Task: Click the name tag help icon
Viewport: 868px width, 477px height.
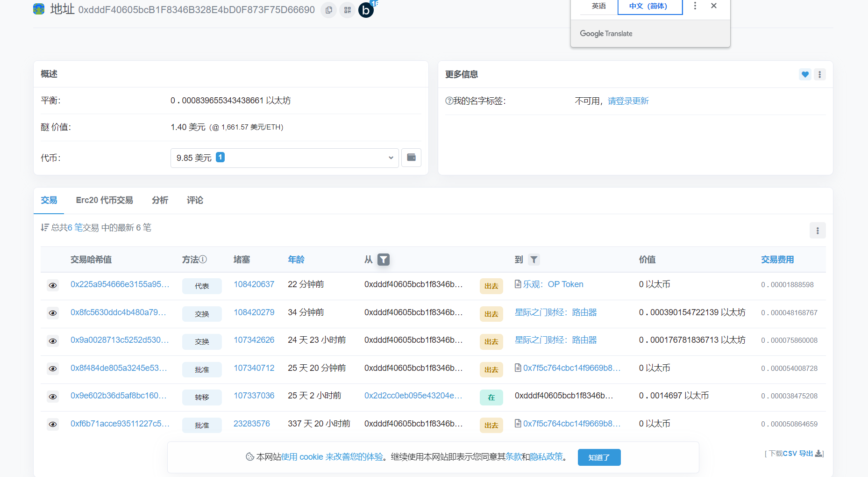Action: (x=449, y=101)
